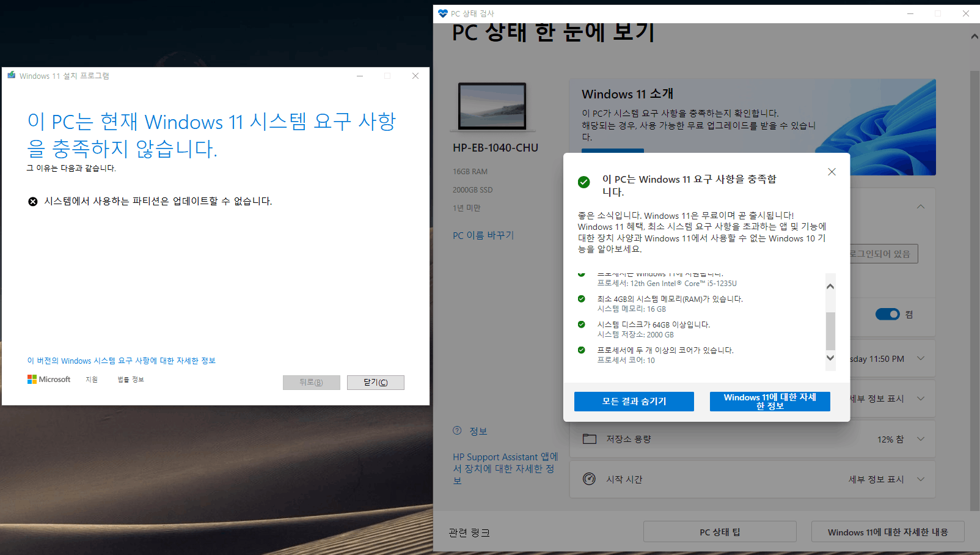980x555 pixels.
Task: Click the 닫기(C) button in setup
Action: [x=376, y=383]
